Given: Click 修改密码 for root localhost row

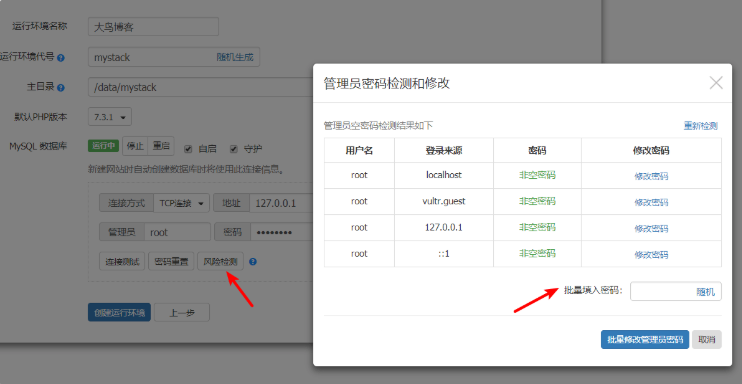Looking at the screenshot, I should 651,177.
